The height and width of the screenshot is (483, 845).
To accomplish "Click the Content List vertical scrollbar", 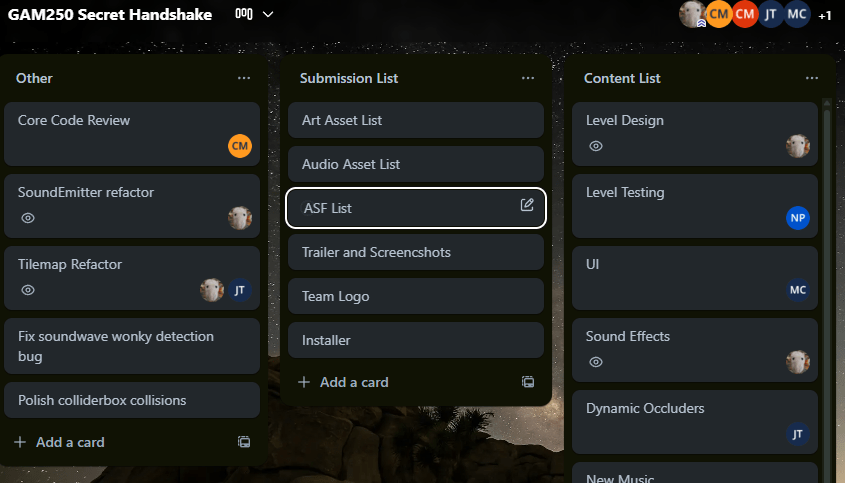I will [x=826, y=250].
